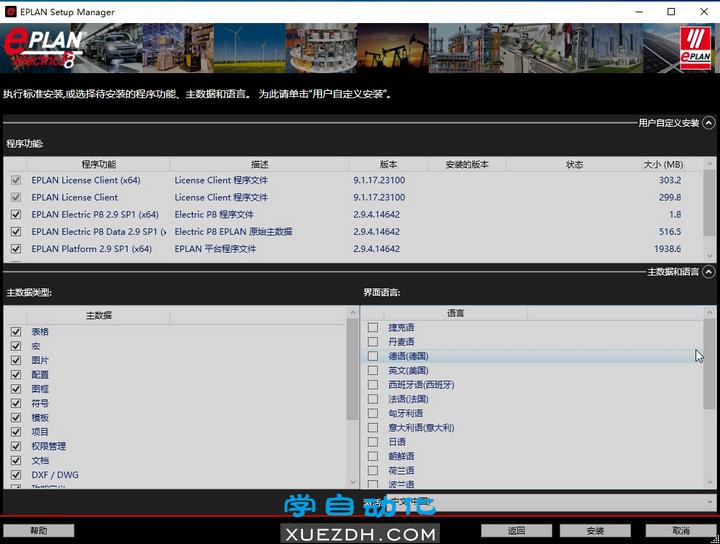
Task: Click the 返回 button
Action: 517,531
